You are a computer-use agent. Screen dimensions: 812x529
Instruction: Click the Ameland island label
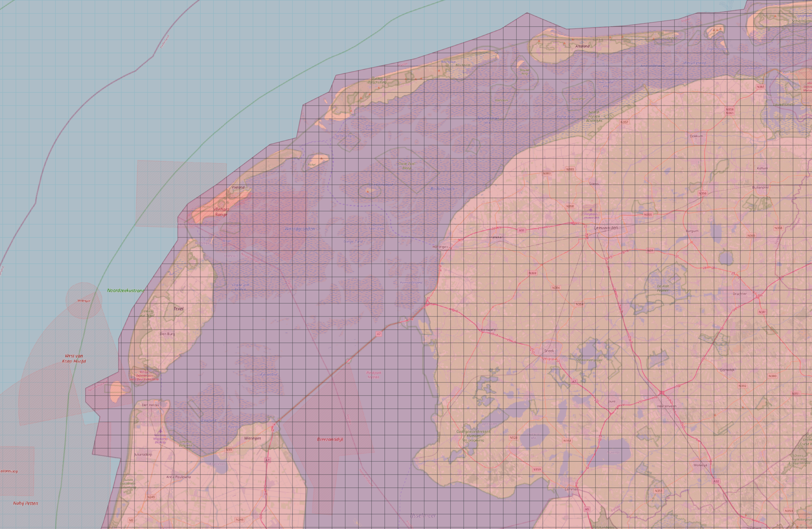[x=582, y=46]
